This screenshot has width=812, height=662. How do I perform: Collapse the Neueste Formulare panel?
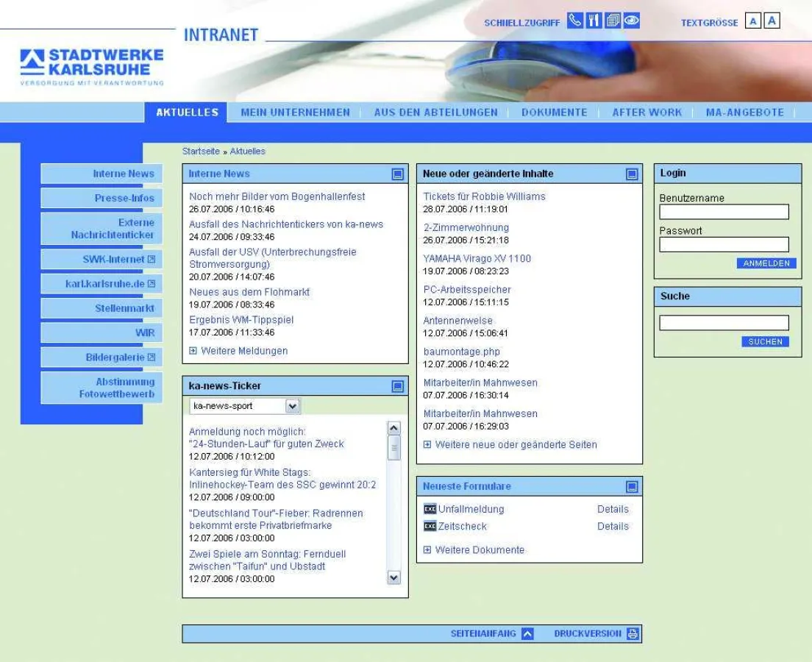632,485
